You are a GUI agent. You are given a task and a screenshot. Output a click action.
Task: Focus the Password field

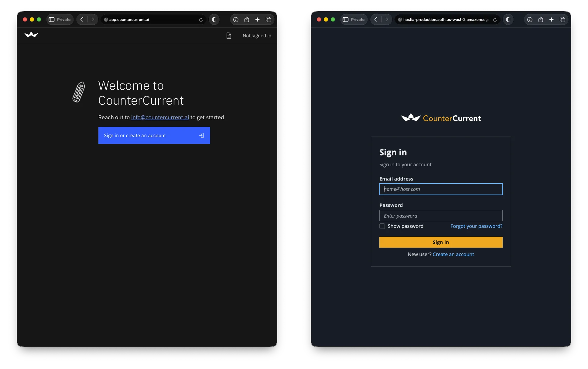(441, 216)
